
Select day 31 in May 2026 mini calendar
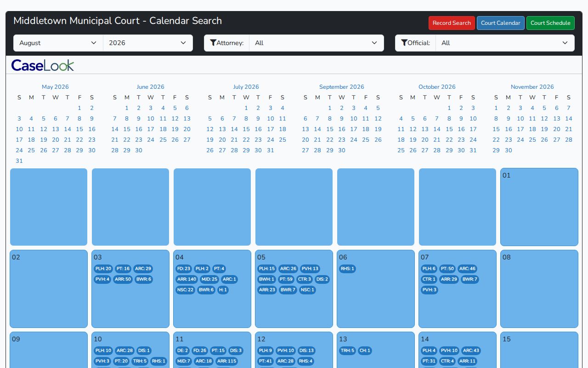click(x=19, y=161)
